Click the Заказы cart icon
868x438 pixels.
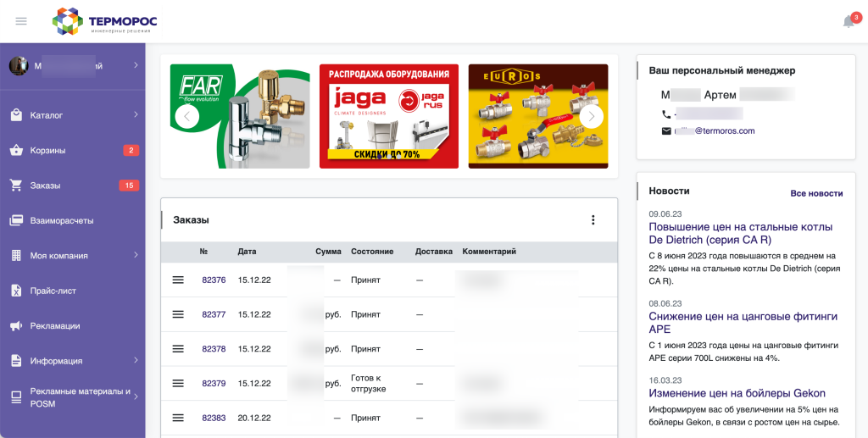pos(16,186)
